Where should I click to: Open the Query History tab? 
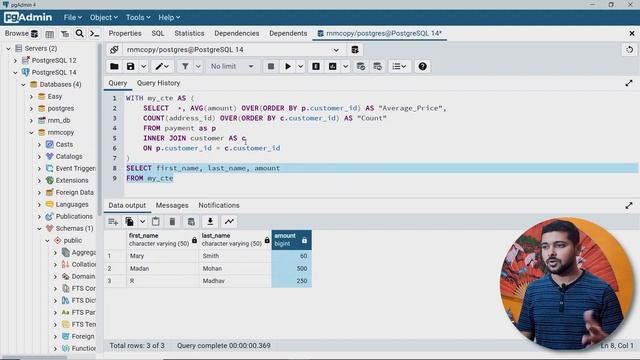point(158,83)
